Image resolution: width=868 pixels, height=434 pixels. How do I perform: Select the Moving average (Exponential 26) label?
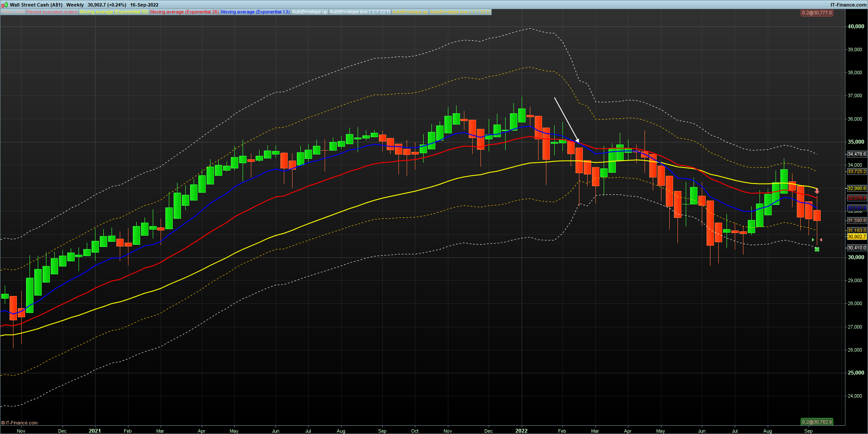pos(184,12)
